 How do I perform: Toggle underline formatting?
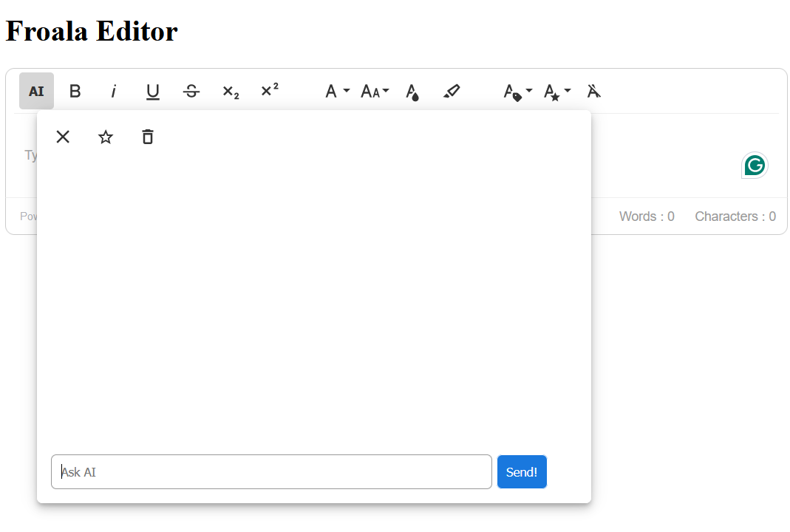152,90
